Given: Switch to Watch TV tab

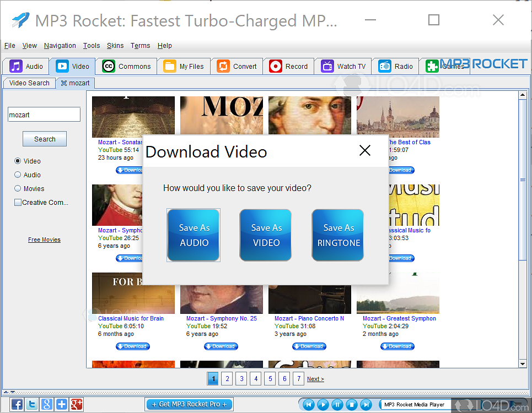Looking at the screenshot, I should tap(343, 66).
